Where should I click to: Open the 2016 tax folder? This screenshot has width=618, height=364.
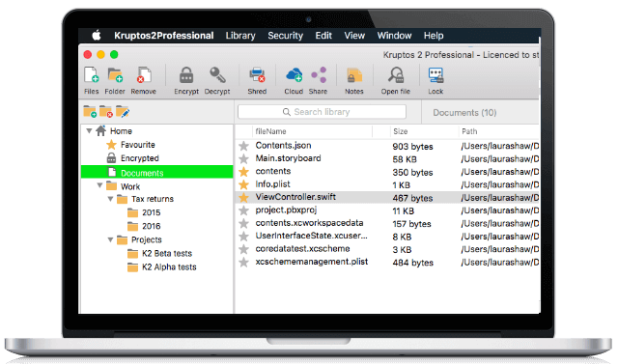click(x=151, y=226)
